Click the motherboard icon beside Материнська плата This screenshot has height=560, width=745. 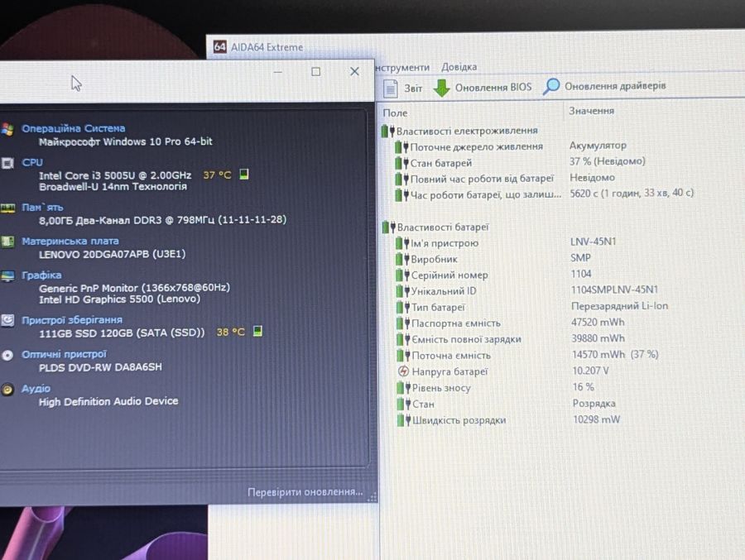[7, 242]
